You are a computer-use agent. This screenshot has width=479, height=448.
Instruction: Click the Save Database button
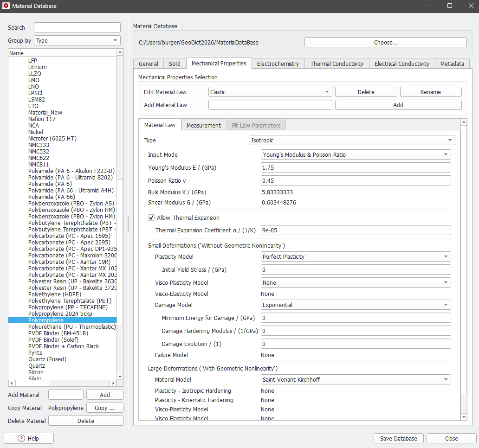coord(398,438)
